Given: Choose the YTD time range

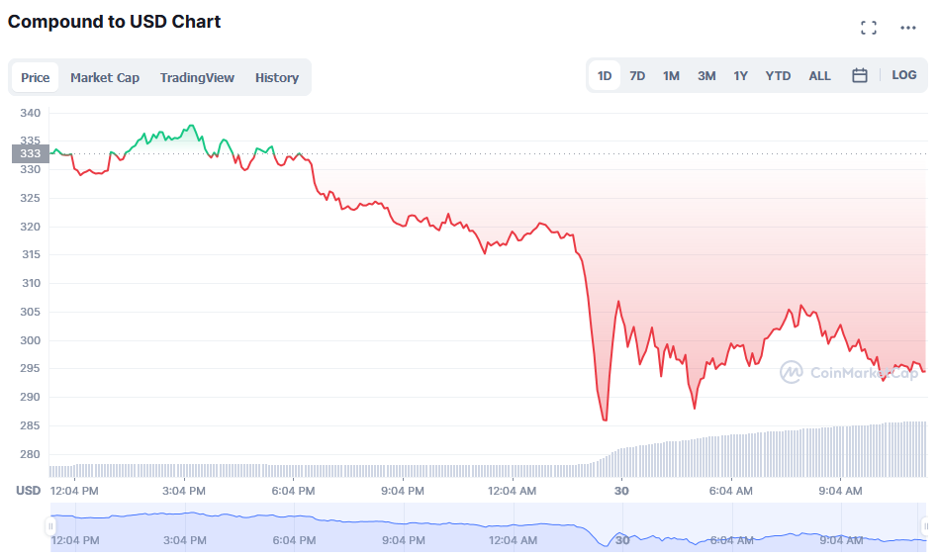Looking at the screenshot, I should [778, 75].
